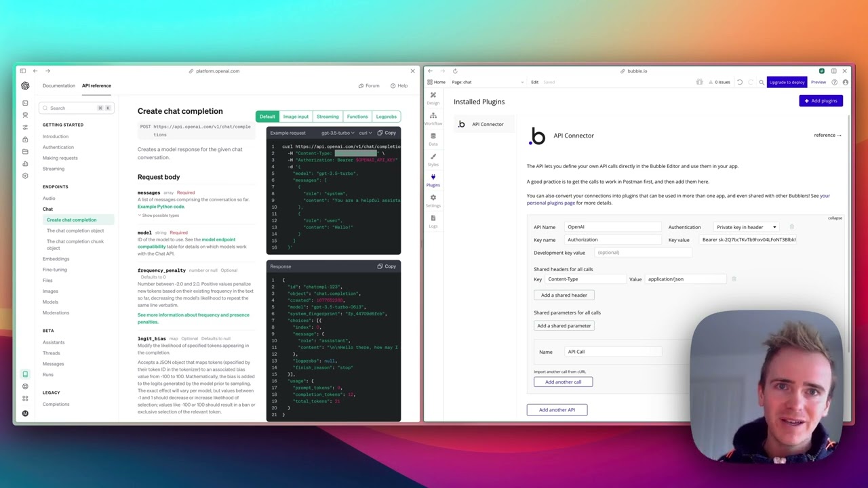The height and width of the screenshot is (488, 868).
Task: Open the Help lifebuoy icon in OpenAI sidebar
Action: coord(25,387)
